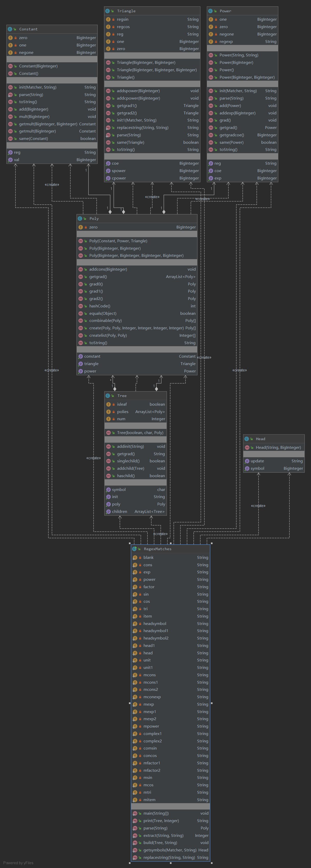This screenshot has height=868, width=311.
Task: Click the property icon beside children in Tree
Action: tap(109, 512)
